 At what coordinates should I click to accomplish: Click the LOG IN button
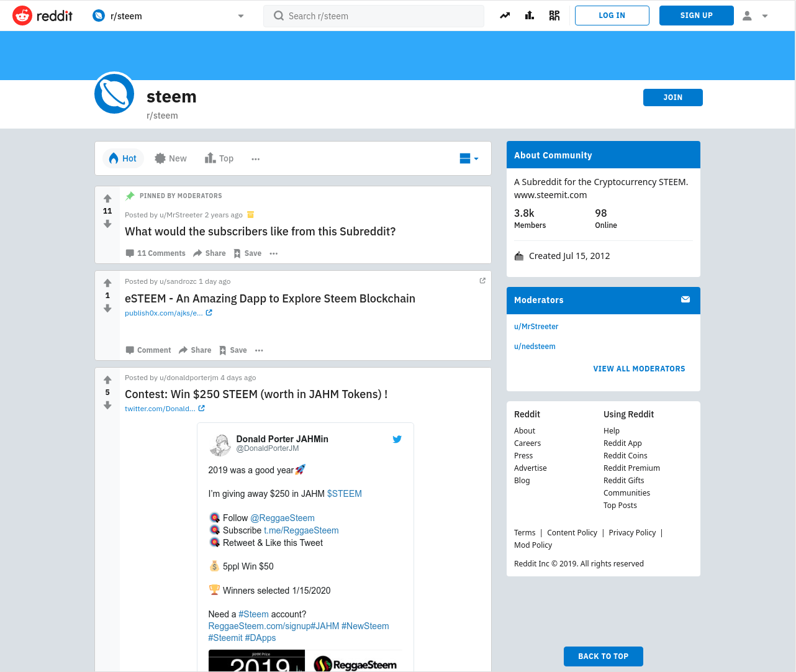[612, 16]
